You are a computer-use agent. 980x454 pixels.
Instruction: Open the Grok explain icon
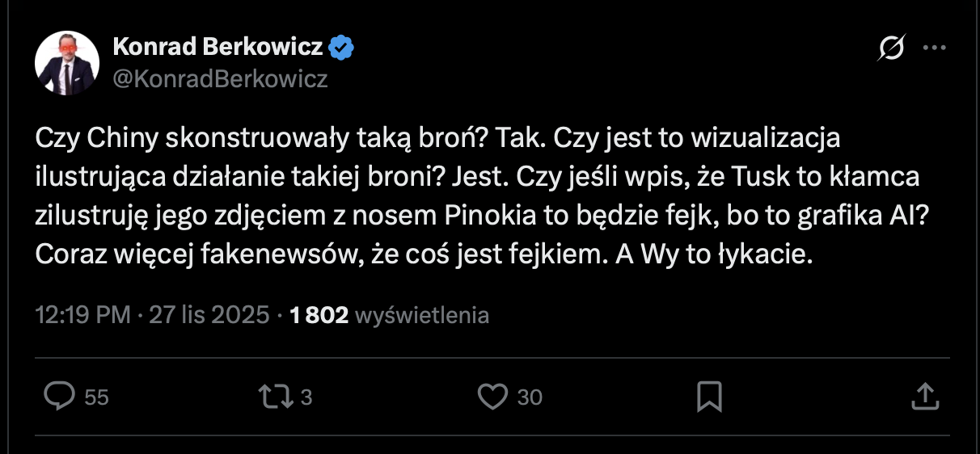[x=891, y=49]
